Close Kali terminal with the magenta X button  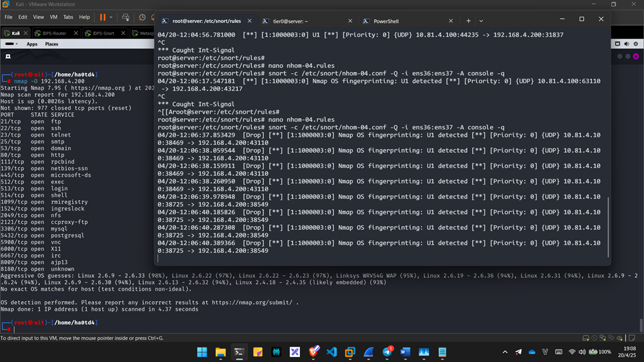[636, 56]
